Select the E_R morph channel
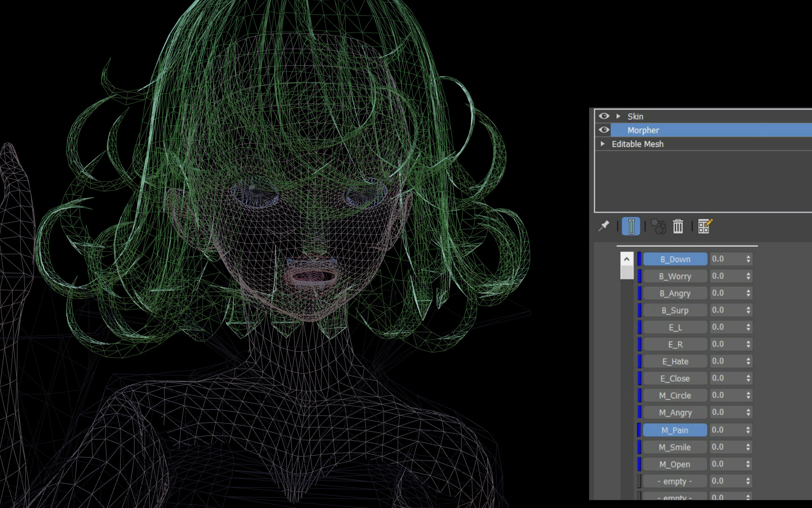The height and width of the screenshot is (508, 812). tap(675, 344)
